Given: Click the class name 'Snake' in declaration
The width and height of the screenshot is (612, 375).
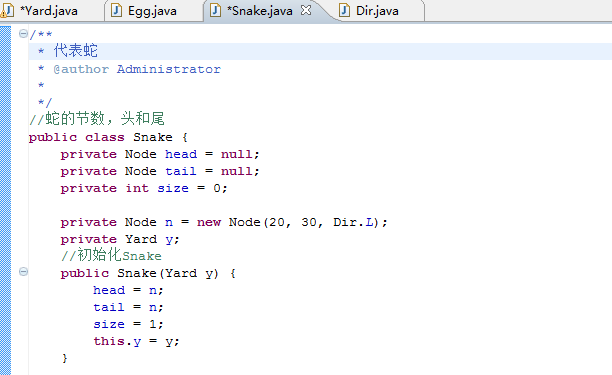Looking at the screenshot, I should (x=153, y=137).
